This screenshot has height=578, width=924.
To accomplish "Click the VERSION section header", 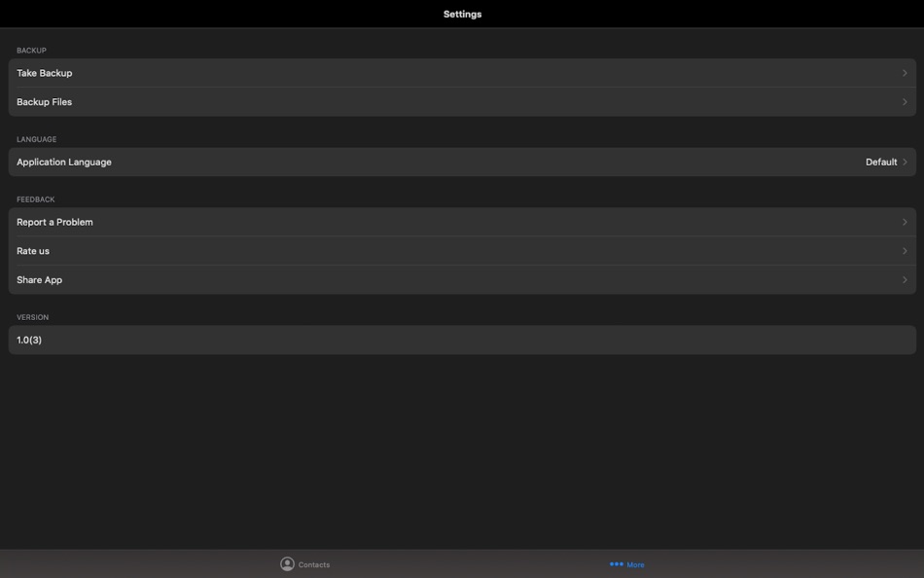I will pyautogui.click(x=32, y=317).
